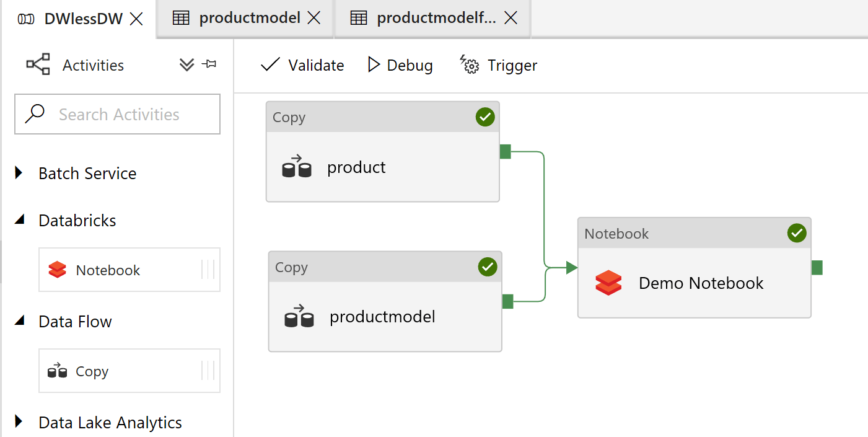Close the DWlessDW tab
868x437 pixels.
(x=136, y=19)
